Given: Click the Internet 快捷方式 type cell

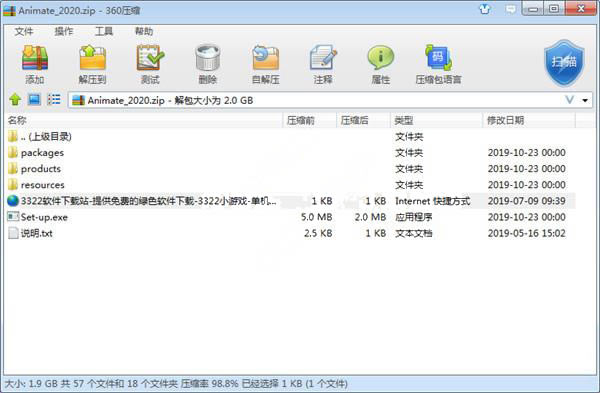Looking at the screenshot, I should pyautogui.click(x=432, y=201).
